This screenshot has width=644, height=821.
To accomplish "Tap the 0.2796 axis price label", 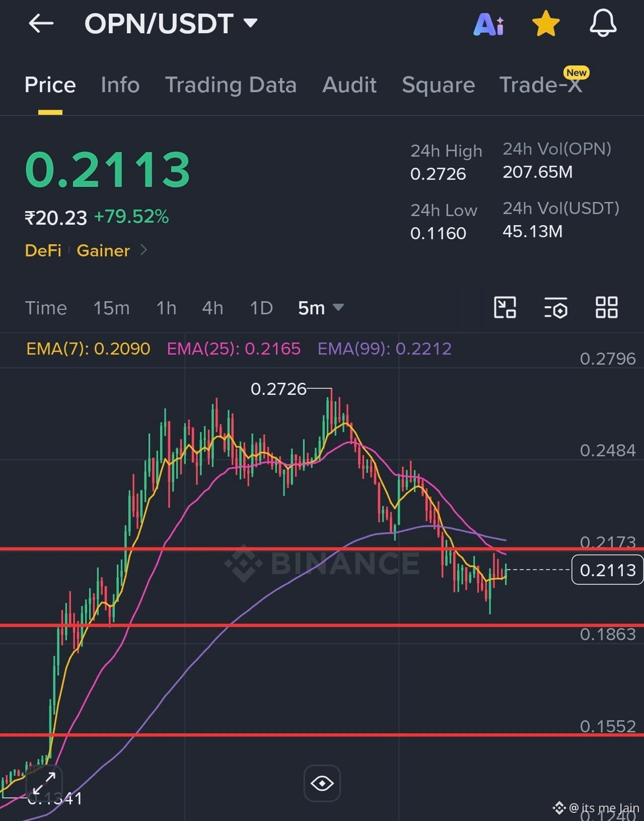I will click(x=608, y=359).
